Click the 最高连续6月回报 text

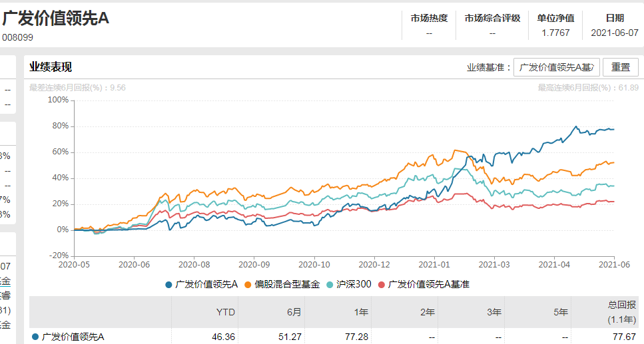tap(588, 88)
